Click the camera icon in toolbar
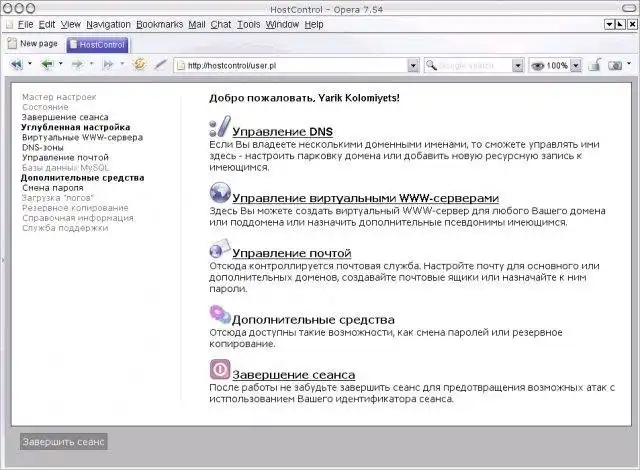Image resolution: width=640 pixels, height=470 pixels. coord(615,65)
